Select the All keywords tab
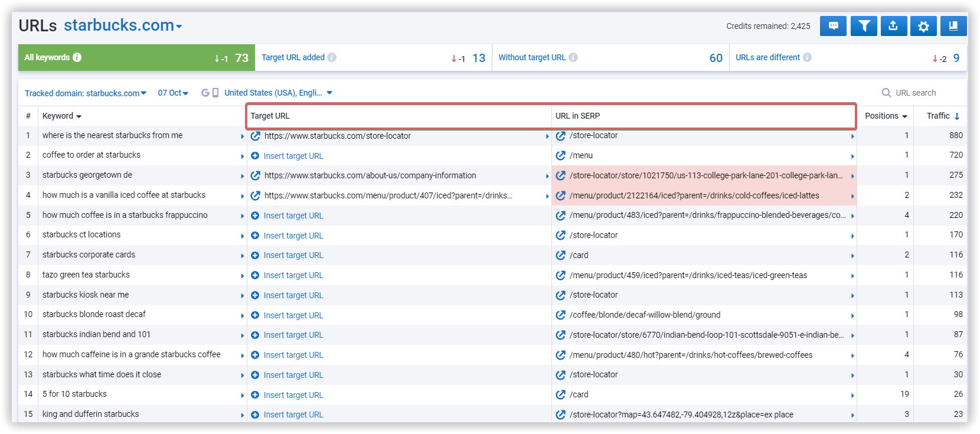980x434 pixels. click(136, 57)
